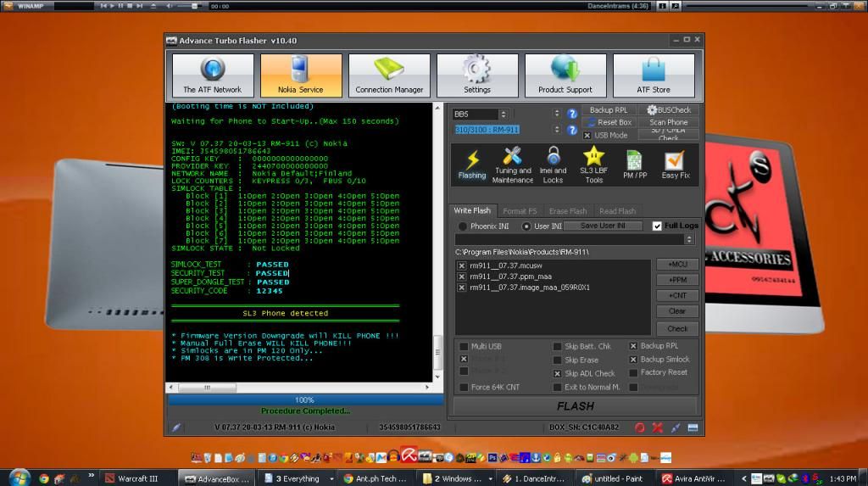Click the Scan Phone button

coord(669,122)
